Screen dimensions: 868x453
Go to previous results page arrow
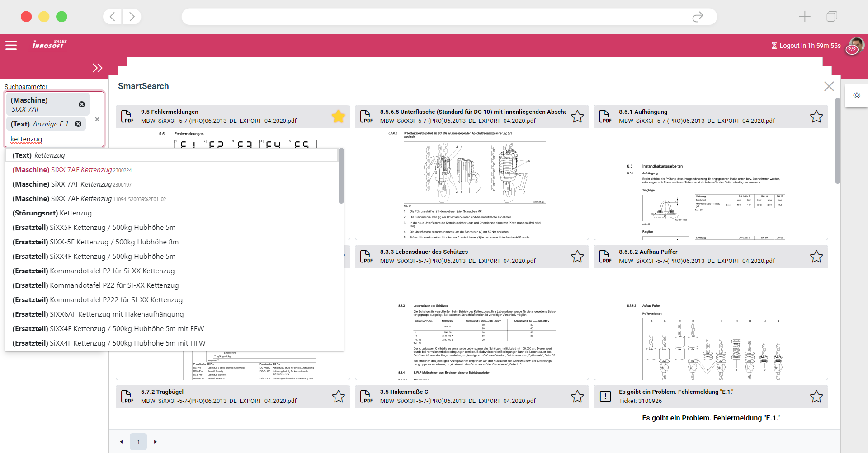tap(121, 442)
